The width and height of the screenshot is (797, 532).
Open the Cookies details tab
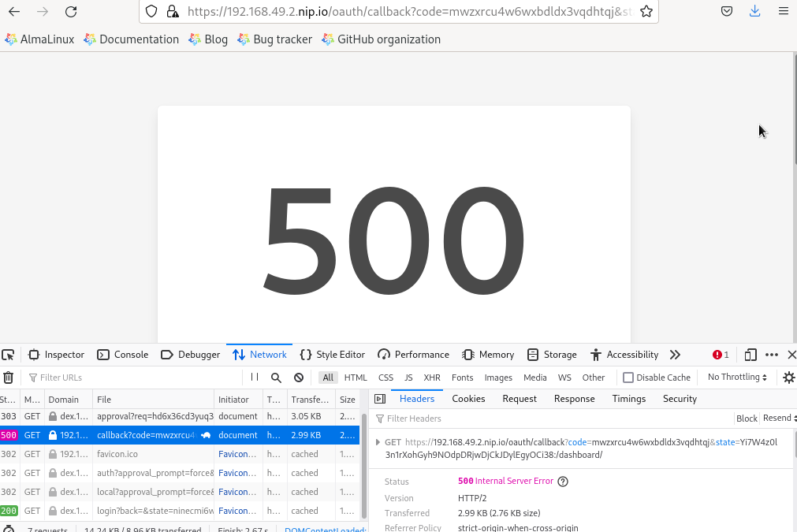[x=468, y=399]
